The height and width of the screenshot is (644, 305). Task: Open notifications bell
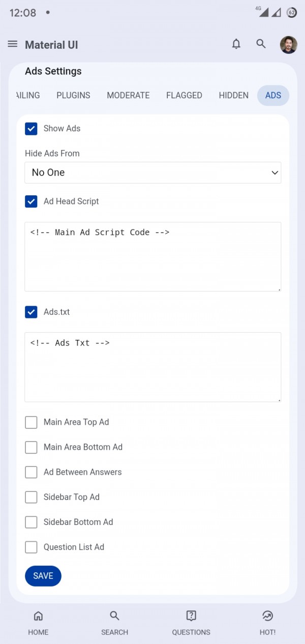[x=236, y=44]
